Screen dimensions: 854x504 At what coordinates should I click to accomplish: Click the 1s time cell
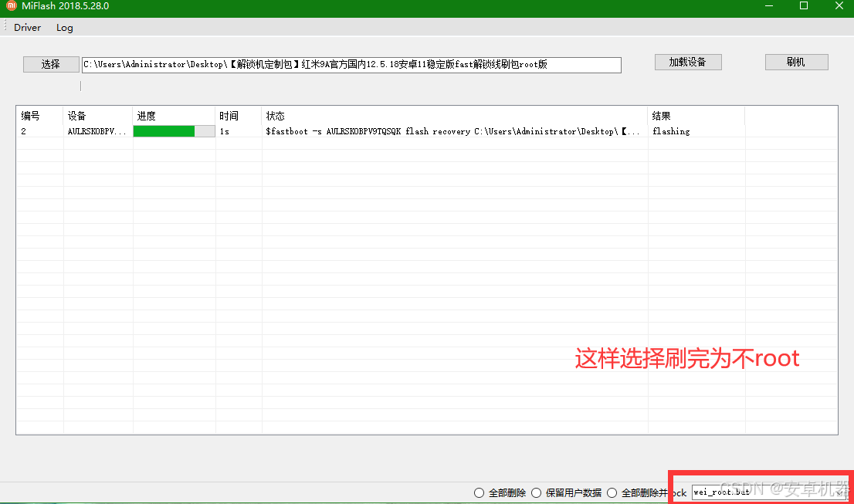coord(225,131)
